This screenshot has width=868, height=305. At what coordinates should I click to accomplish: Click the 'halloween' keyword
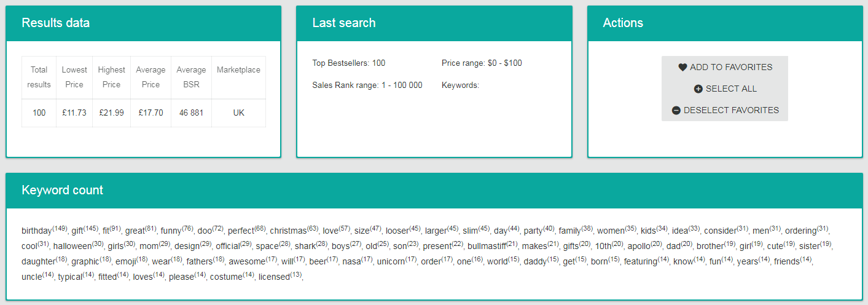click(72, 247)
